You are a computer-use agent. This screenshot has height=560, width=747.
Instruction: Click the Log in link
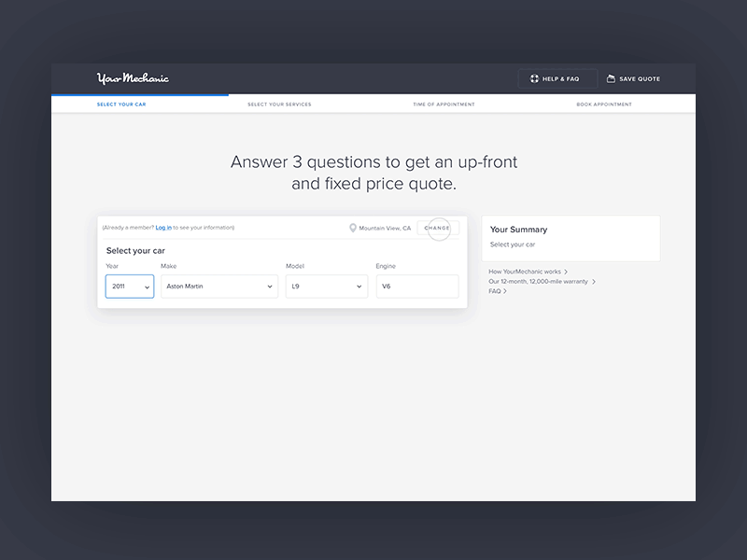[x=163, y=227]
